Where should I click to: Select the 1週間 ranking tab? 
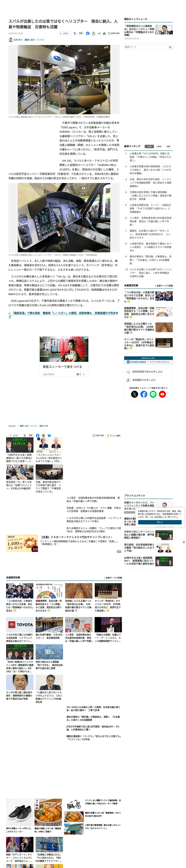(168, 147)
